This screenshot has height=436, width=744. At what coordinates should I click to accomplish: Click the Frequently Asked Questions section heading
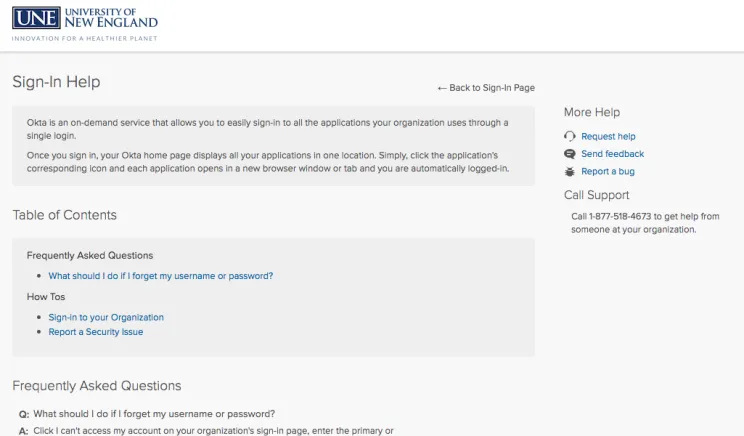(x=97, y=386)
